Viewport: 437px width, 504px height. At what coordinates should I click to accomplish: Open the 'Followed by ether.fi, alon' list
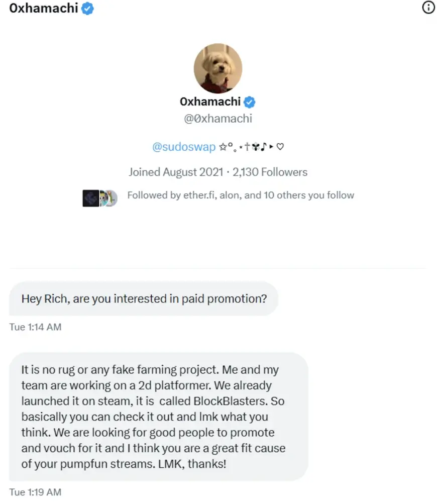(241, 195)
